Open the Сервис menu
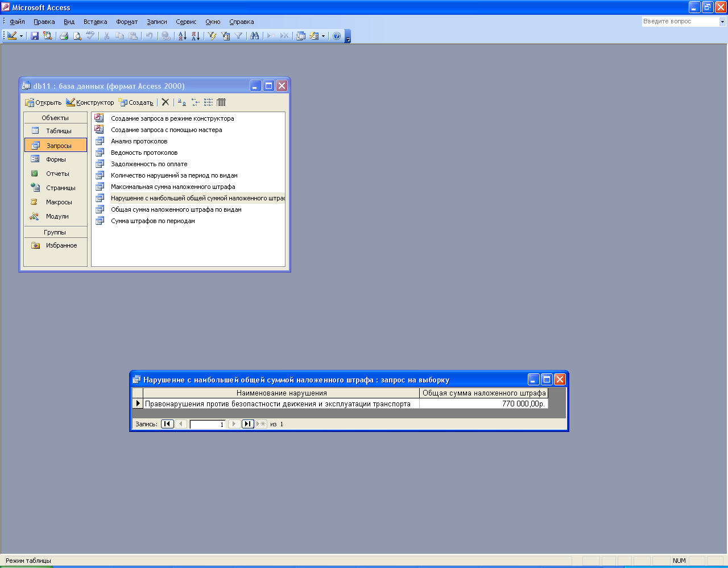The image size is (728, 568). click(186, 22)
